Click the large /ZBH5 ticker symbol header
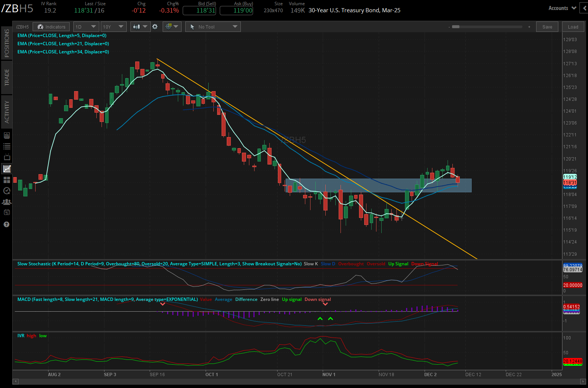This screenshot has width=588, height=388. [17, 9]
